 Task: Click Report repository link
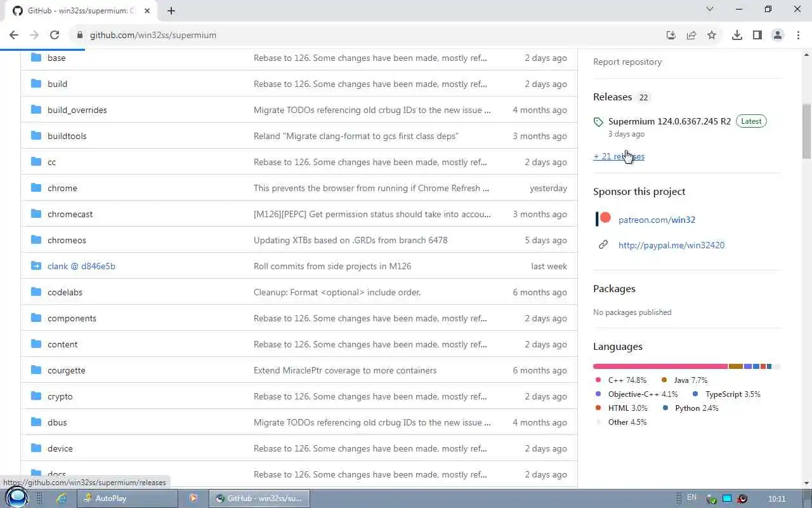(x=627, y=62)
